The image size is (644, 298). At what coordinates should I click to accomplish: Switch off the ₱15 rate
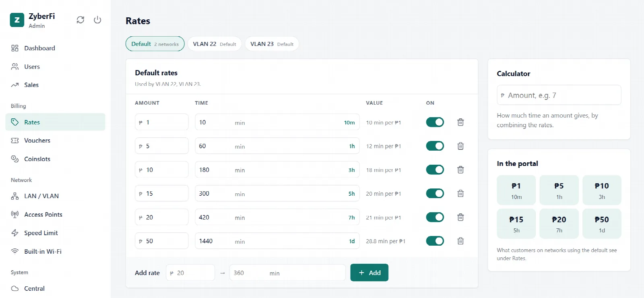click(435, 193)
